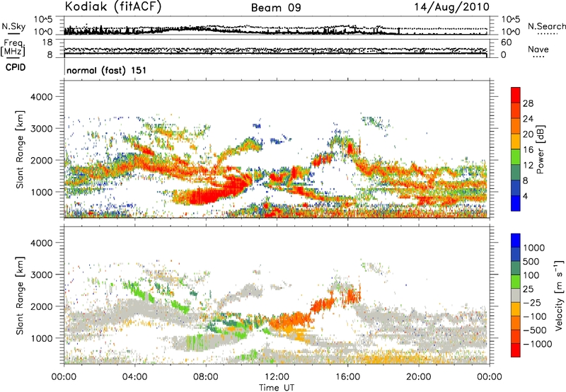Pick the light green 25–100 velocity swatch
566x392 pixels.
click(516, 282)
